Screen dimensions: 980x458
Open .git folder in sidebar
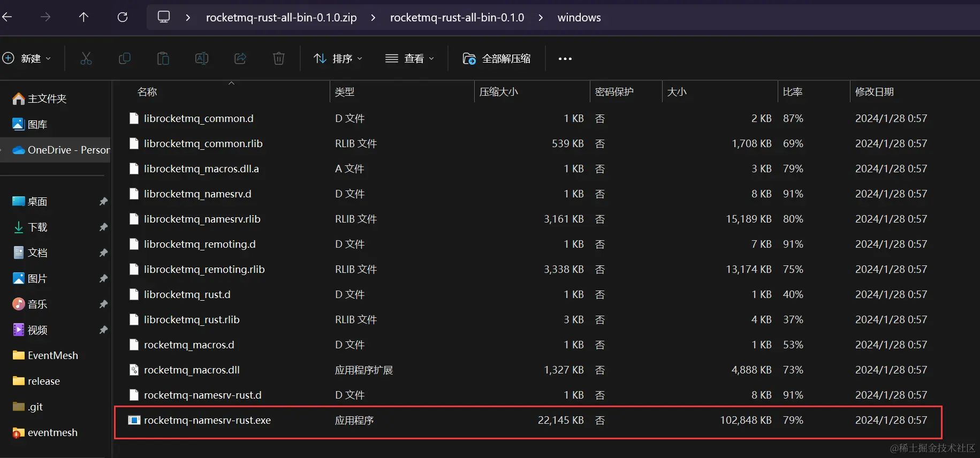coord(28,407)
